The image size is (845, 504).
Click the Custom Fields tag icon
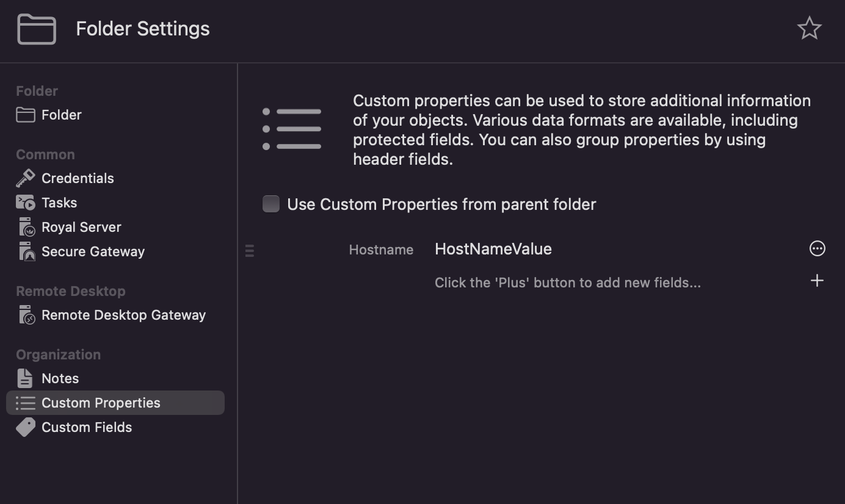25,427
